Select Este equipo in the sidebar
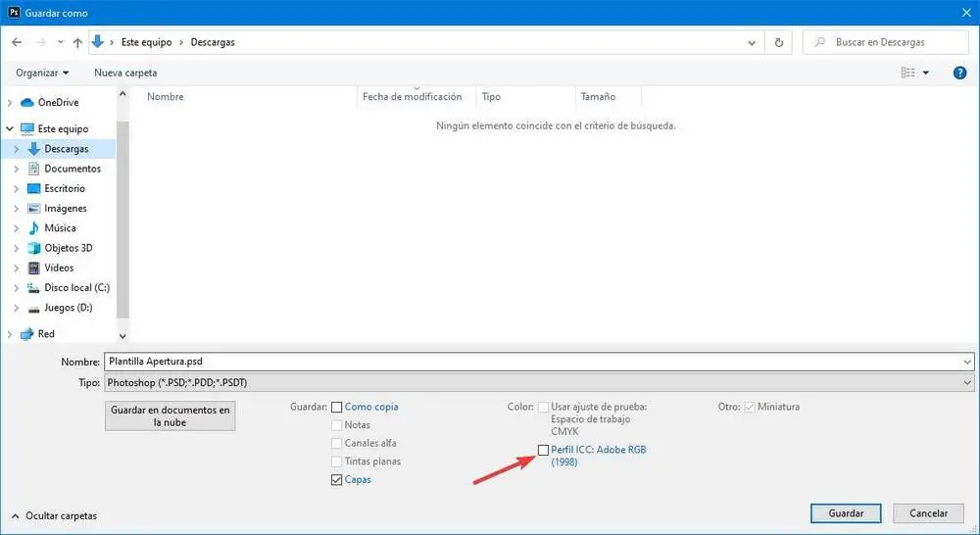 pyautogui.click(x=63, y=128)
